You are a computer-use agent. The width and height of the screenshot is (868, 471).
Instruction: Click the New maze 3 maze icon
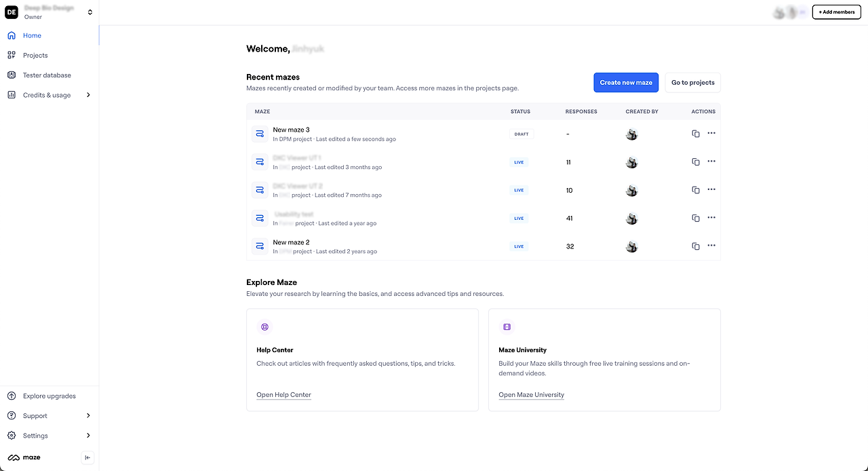[260, 134]
